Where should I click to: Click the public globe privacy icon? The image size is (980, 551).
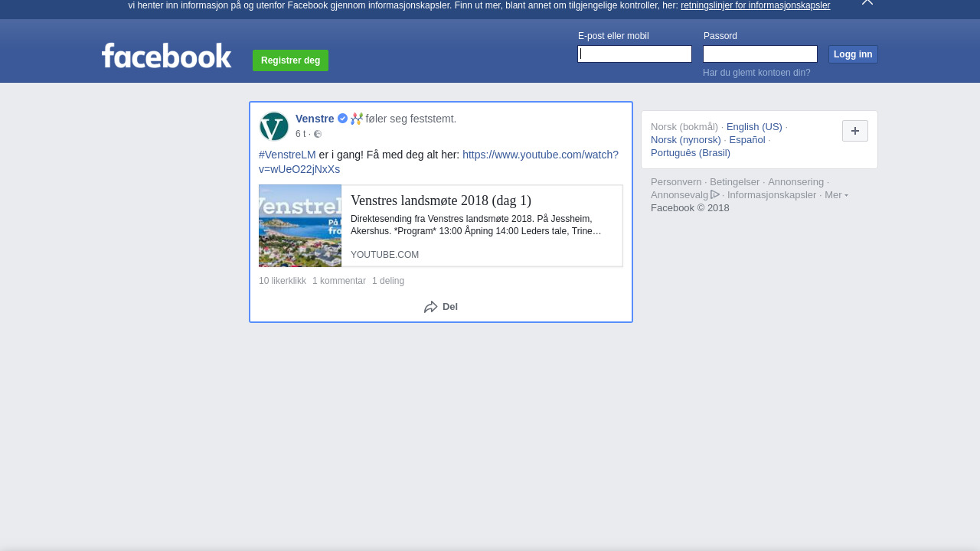(318, 134)
